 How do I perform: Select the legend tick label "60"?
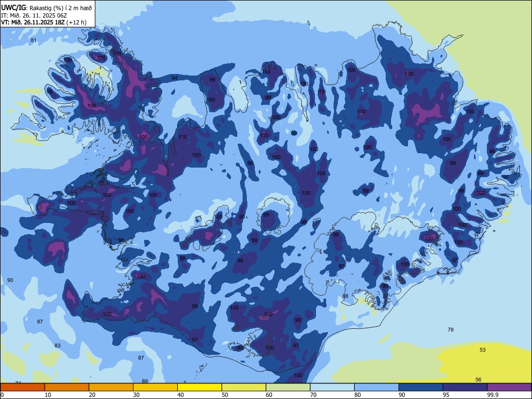pyautogui.click(x=269, y=395)
